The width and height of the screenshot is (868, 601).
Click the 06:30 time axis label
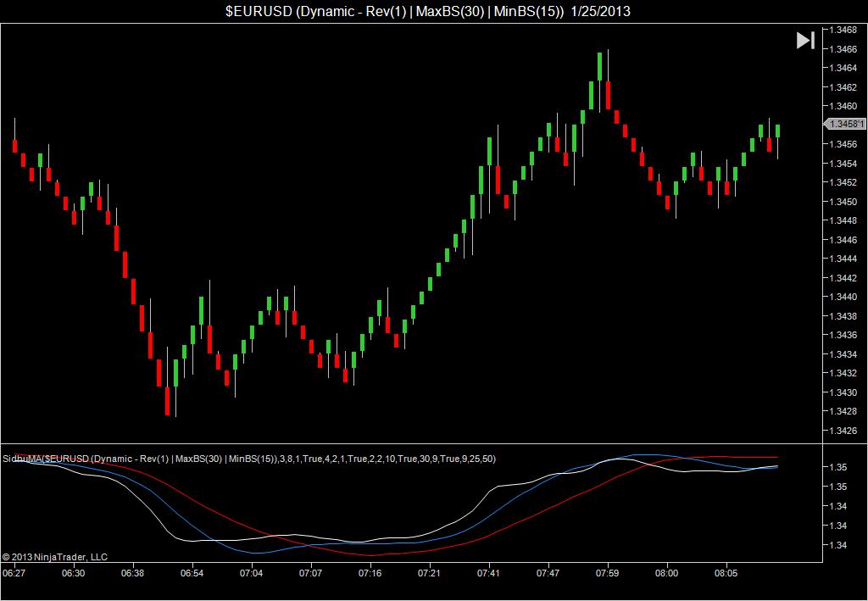(73, 573)
